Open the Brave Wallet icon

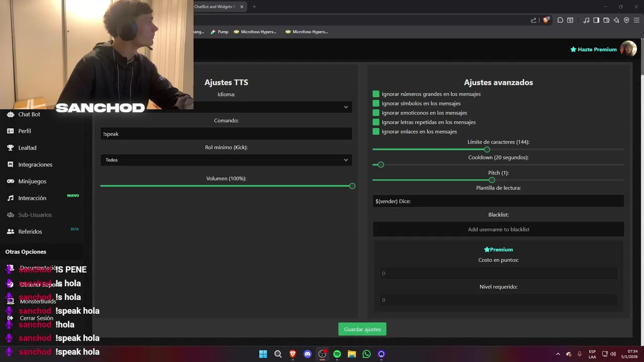pyautogui.click(x=606, y=20)
